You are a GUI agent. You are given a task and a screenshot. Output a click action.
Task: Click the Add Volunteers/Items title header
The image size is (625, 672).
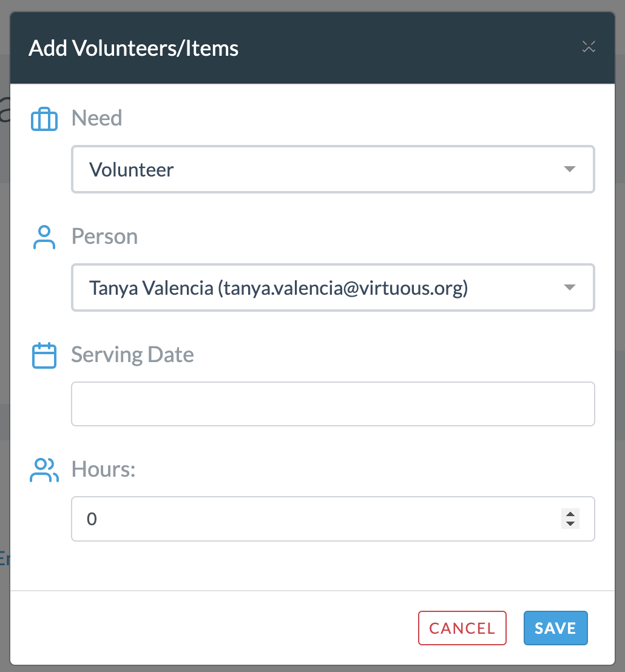(133, 48)
